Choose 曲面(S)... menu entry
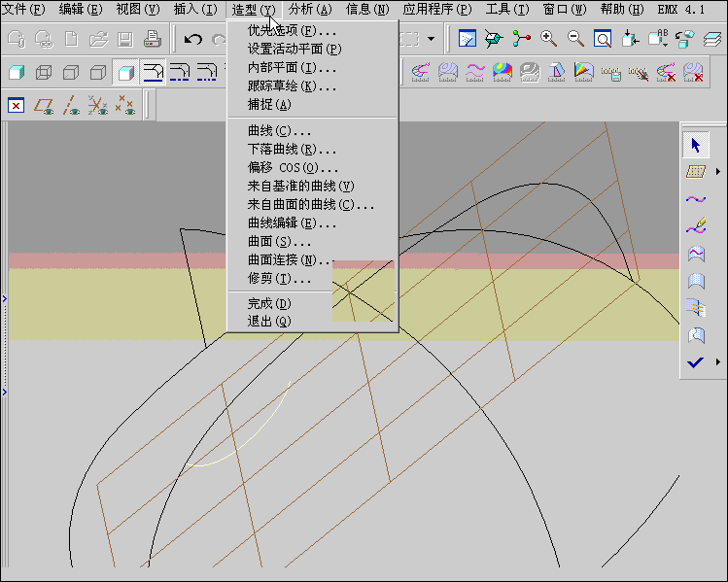 click(x=312, y=242)
